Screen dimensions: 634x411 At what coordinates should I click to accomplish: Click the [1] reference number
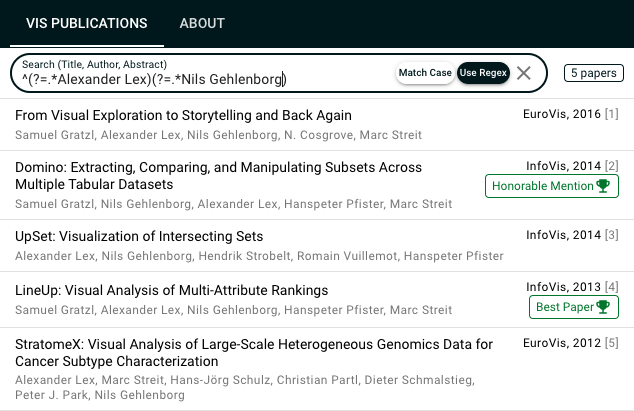click(x=612, y=114)
